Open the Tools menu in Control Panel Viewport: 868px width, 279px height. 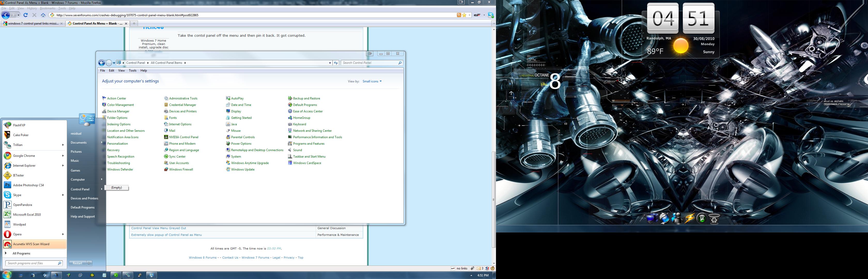133,71
